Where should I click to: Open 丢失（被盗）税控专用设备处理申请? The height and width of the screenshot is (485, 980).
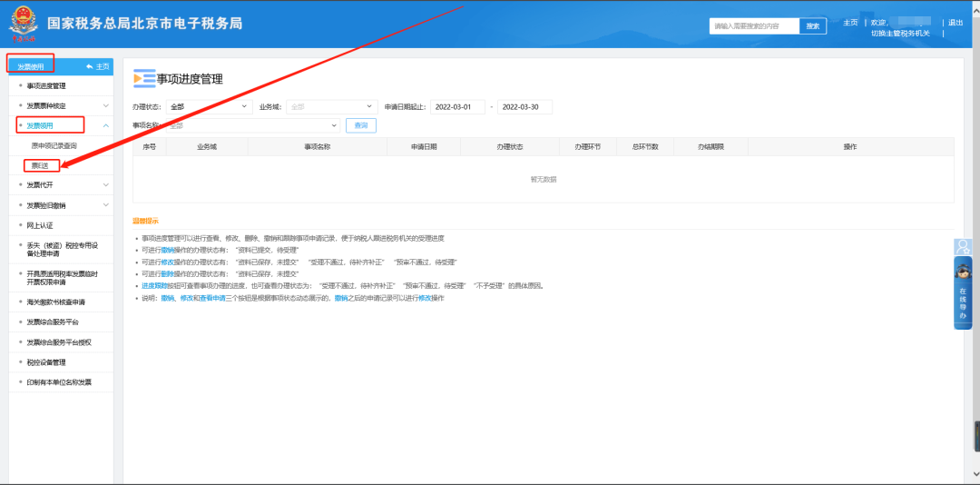pos(63,250)
